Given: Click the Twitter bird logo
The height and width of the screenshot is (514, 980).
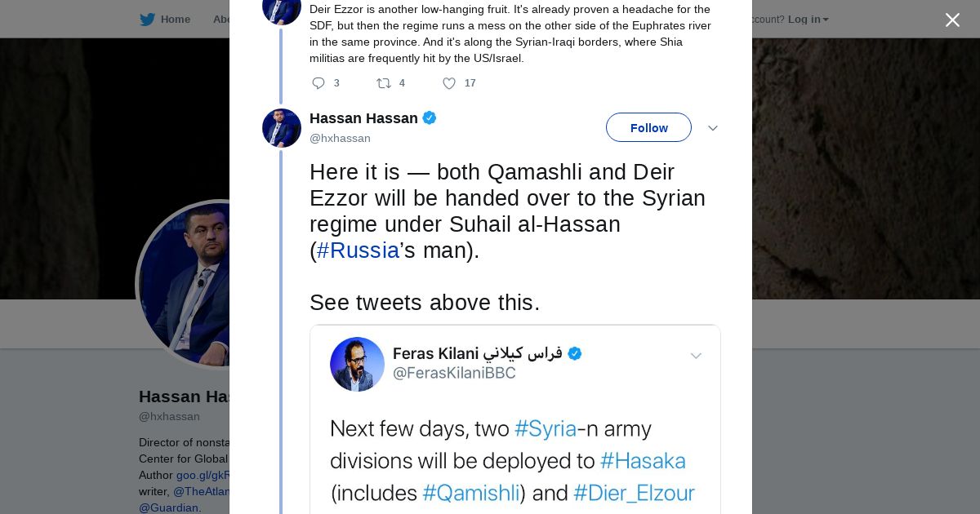Looking at the screenshot, I should click(x=147, y=20).
